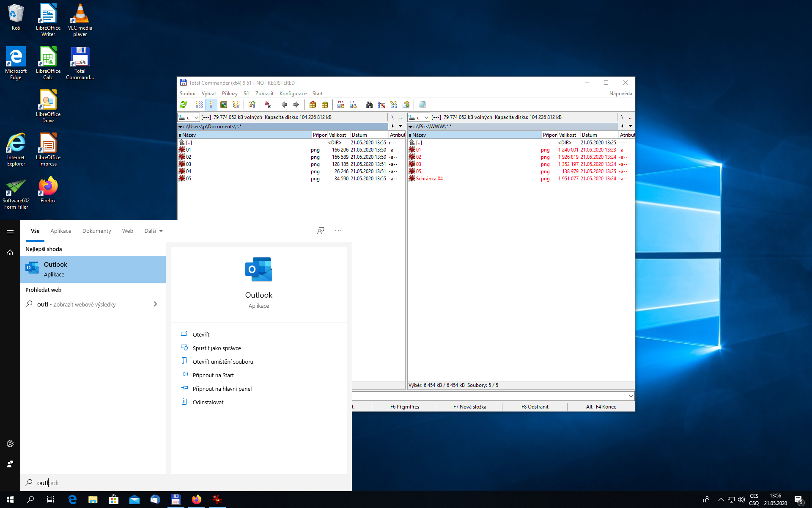
Task: Click the Unpack files icon
Action: pyautogui.click(x=325, y=105)
